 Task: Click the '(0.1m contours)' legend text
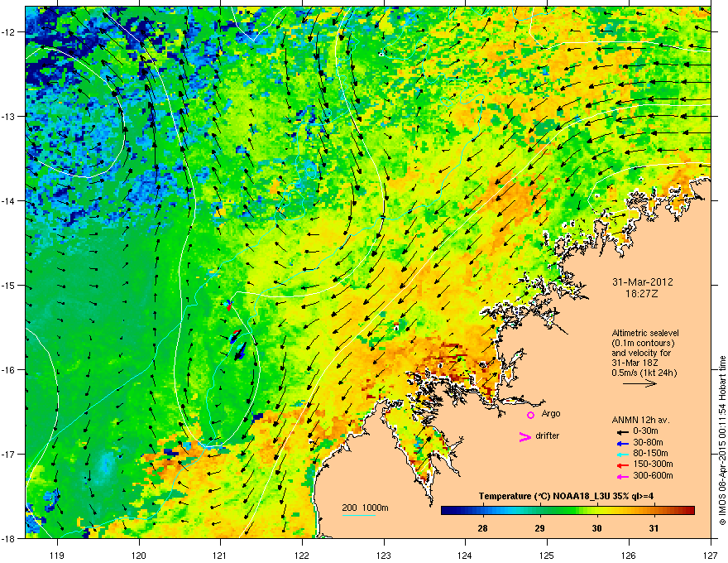pyautogui.click(x=643, y=344)
